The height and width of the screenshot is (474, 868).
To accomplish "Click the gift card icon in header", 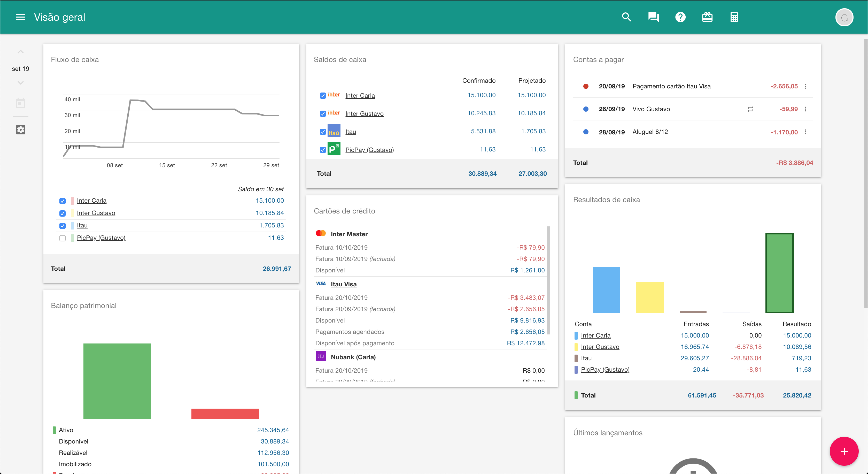I will pos(707,17).
